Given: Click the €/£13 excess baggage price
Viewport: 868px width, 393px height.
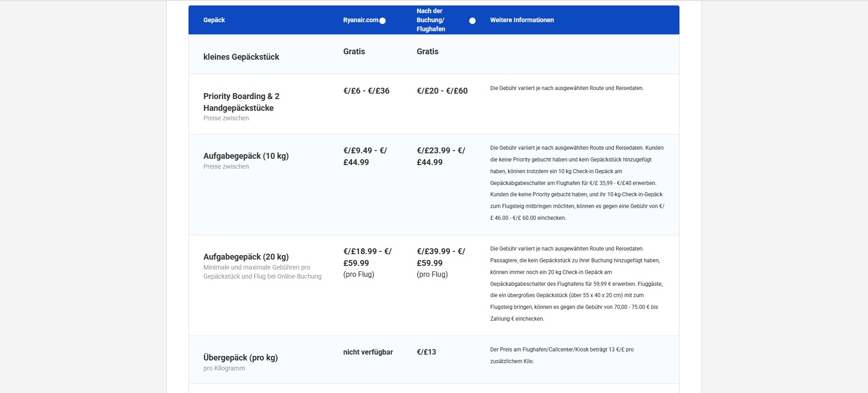Looking at the screenshot, I should click(426, 352).
